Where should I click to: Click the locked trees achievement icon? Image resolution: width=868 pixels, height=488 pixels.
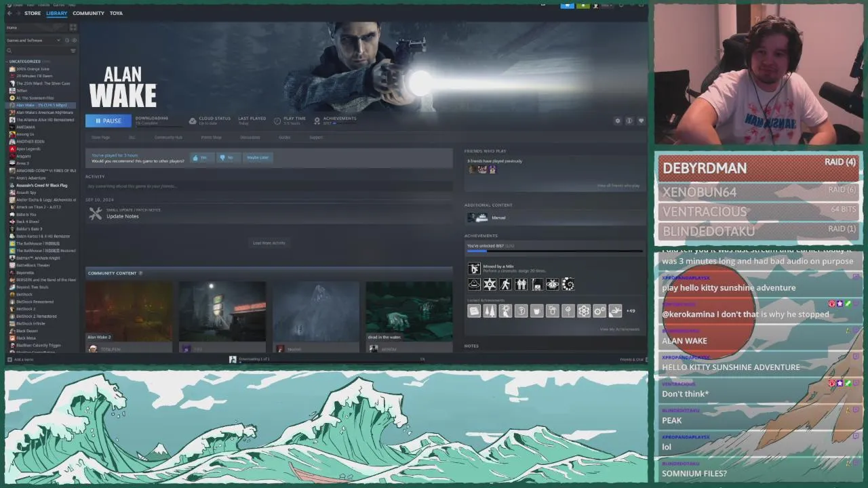click(490, 311)
